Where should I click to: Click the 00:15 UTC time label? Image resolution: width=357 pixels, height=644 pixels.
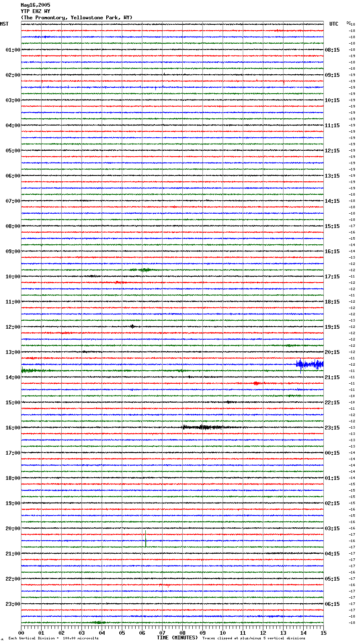pos(332,453)
